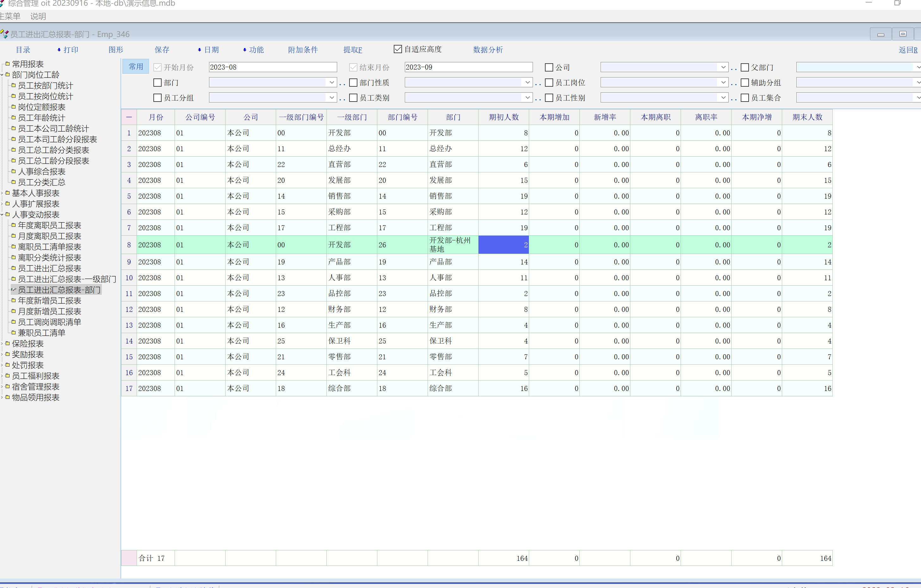Click the folder icon beside 物品领用报表
Viewport: 921px width, 588px height.
7,398
